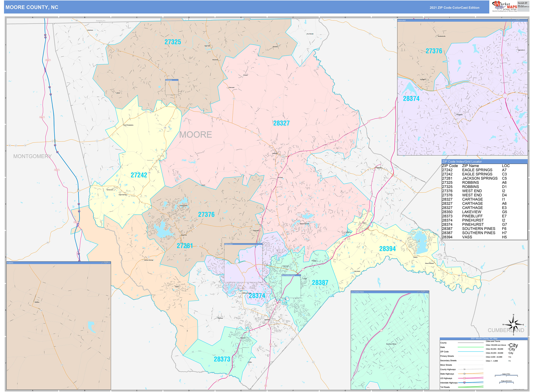Viewport: 533px width, 392px height.
Task: Select the State Highways 123 circle marker
Action: click(x=464, y=374)
